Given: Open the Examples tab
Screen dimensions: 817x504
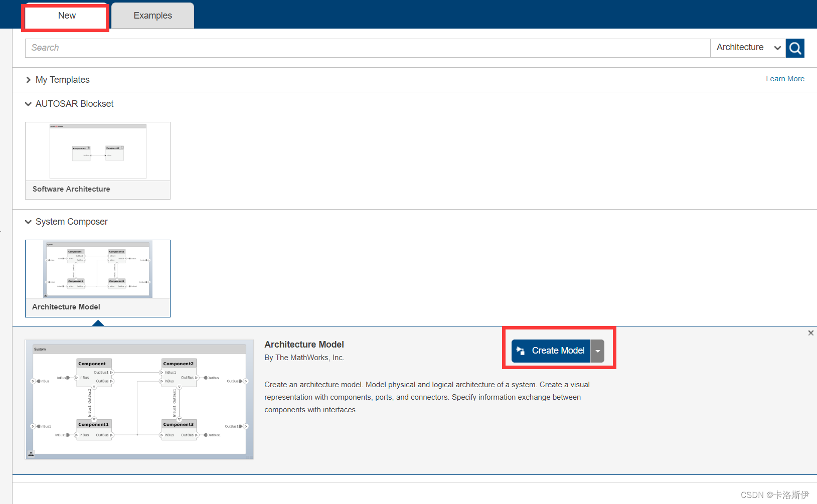Looking at the screenshot, I should pyautogui.click(x=152, y=16).
